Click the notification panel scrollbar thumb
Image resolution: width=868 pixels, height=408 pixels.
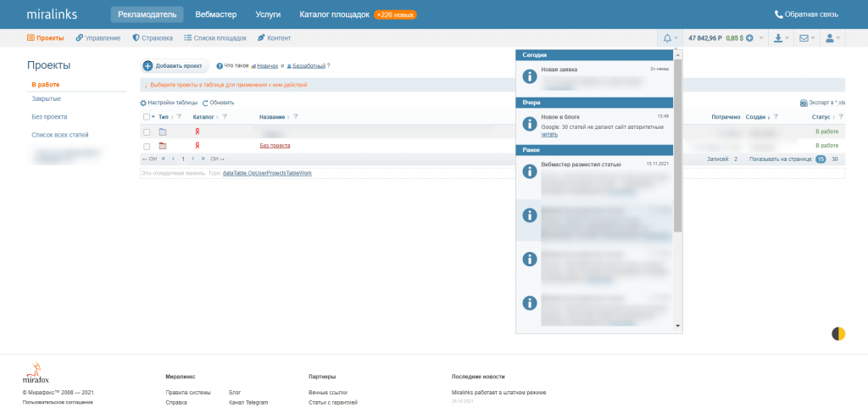(x=677, y=144)
